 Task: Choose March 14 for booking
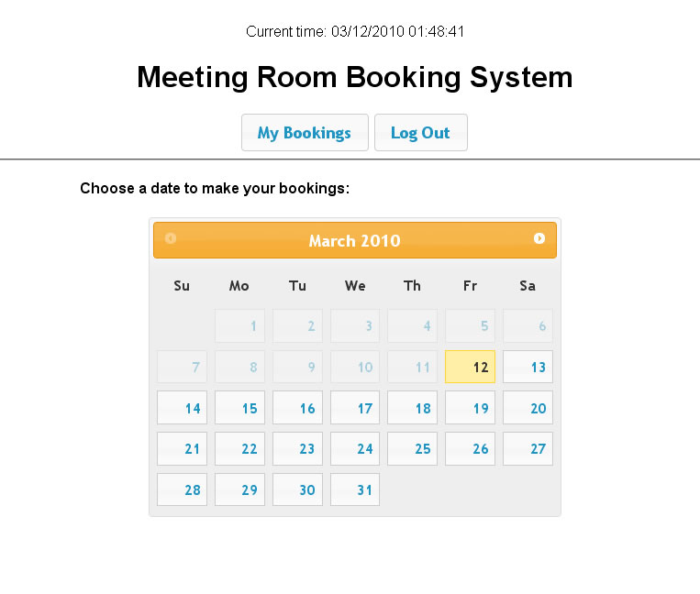(183, 408)
